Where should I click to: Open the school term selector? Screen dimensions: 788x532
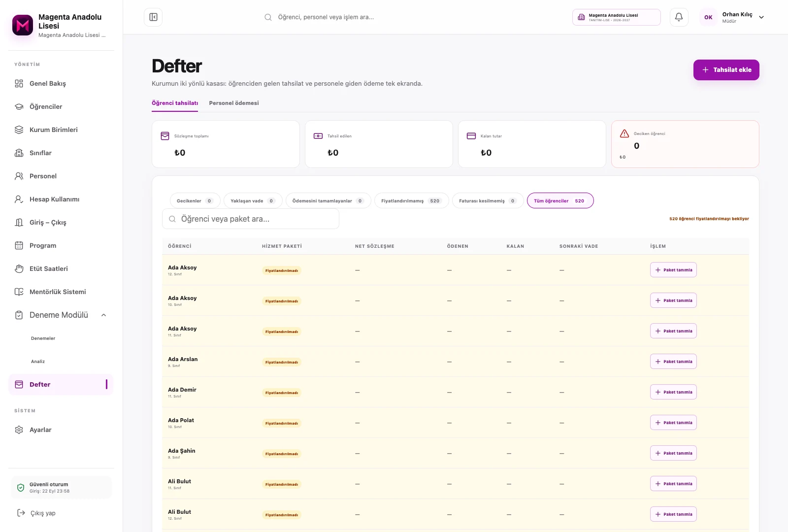point(617,17)
